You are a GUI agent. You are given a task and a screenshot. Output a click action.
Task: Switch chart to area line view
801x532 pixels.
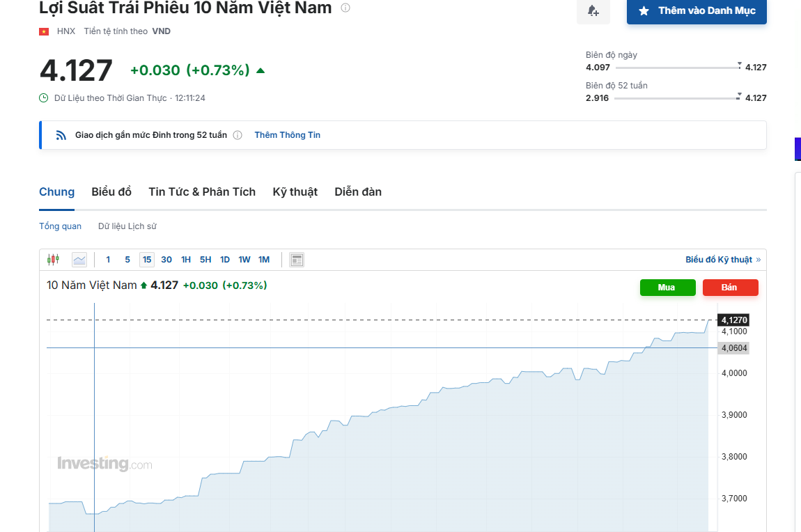click(x=79, y=260)
